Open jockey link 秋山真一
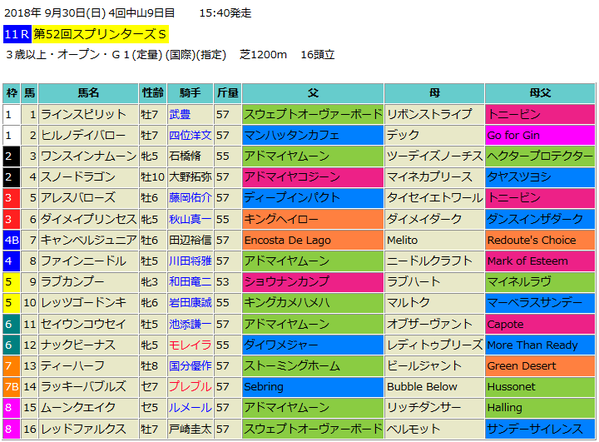Image resolution: width=599 pixels, height=442 pixels. [190, 219]
